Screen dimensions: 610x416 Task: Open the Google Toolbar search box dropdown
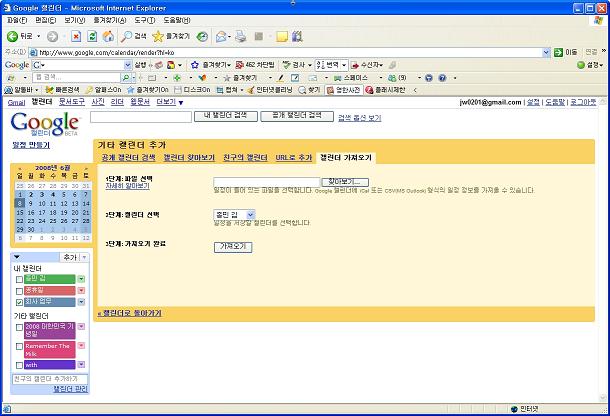coord(128,65)
